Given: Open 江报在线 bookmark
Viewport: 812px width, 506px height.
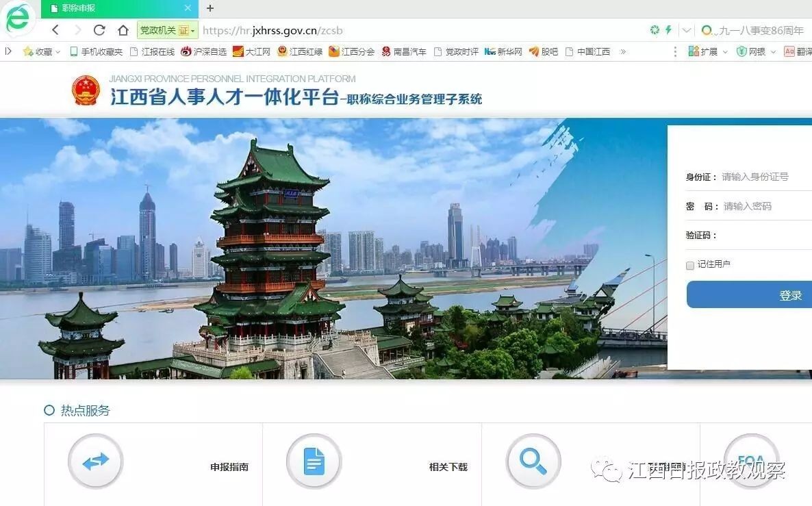Looking at the screenshot, I should click(x=152, y=51).
